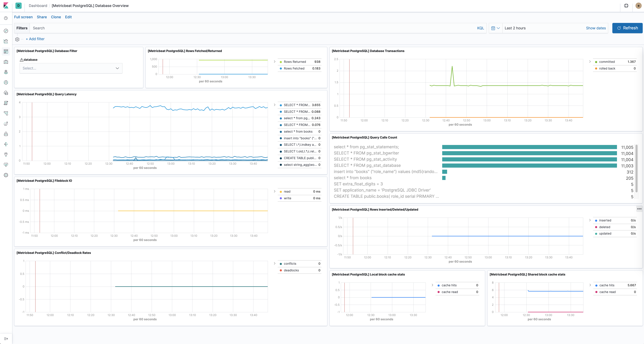Open Stack Management via the gear icon
This screenshot has width=644, height=344.
6,175
